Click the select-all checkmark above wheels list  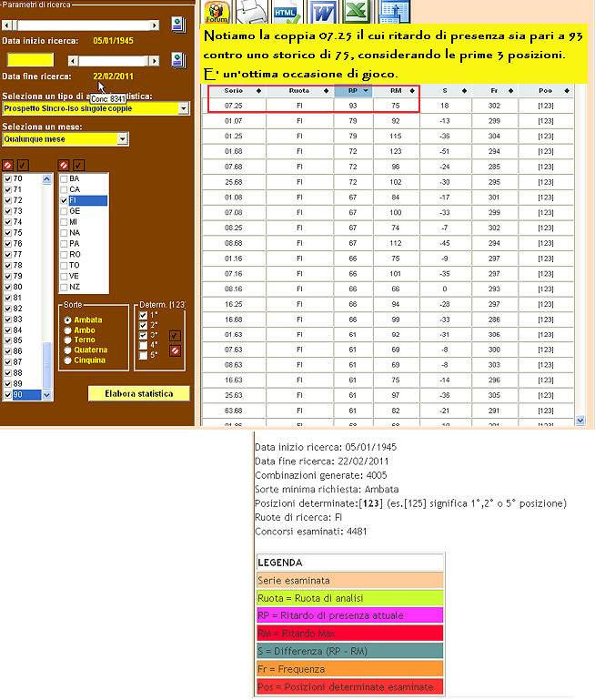(x=78, y=165)
